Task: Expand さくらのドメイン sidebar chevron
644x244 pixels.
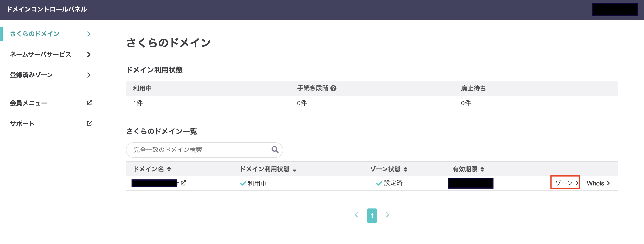Action: pyautogui.click(x=89, y=34)
